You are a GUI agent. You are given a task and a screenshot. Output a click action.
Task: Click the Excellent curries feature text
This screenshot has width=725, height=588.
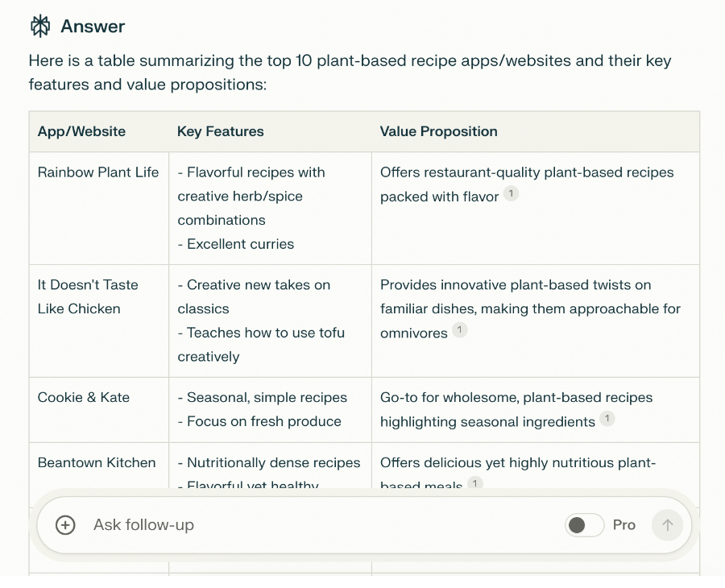[240, 244]
